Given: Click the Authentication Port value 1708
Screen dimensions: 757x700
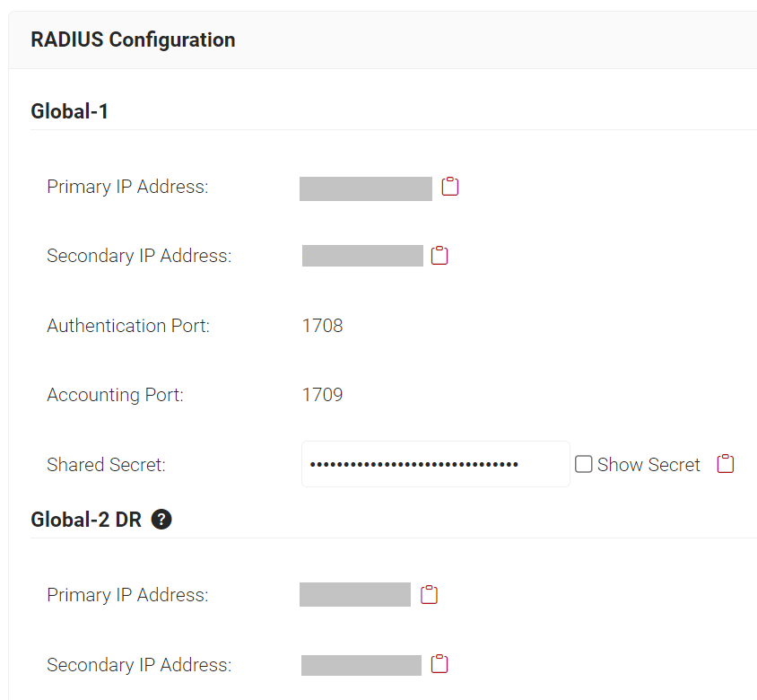Looking at the screenshot, I should (322, 326).
